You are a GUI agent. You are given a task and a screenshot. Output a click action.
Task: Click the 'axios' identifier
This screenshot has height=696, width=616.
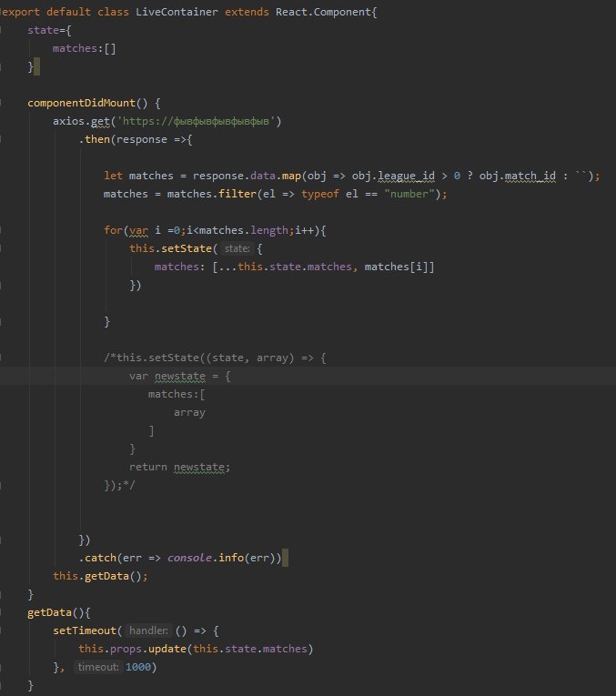[68, 121]
